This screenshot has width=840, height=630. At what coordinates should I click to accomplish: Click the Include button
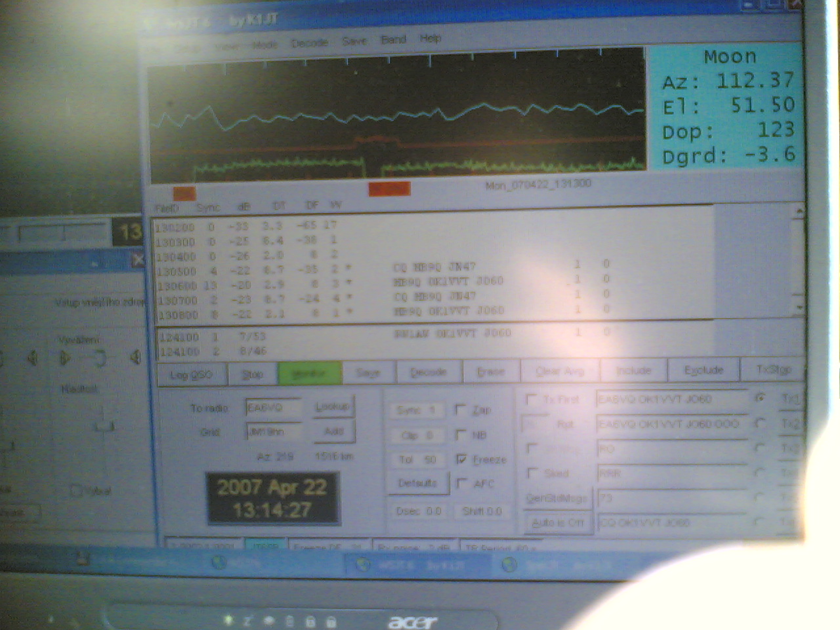coord(633,370)
